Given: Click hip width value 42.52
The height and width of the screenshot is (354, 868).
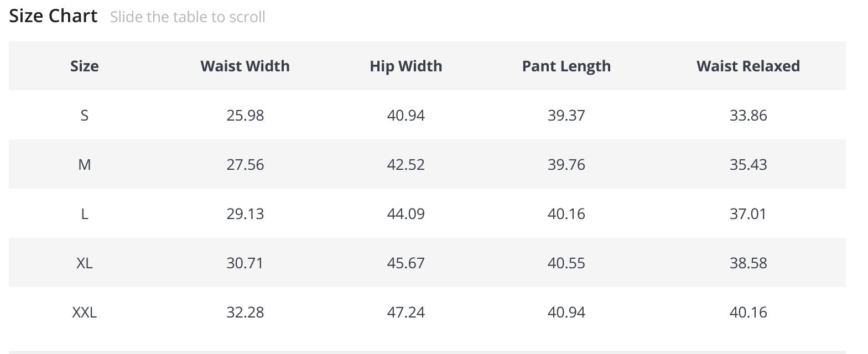Looking at the screenshot, I should click(406, 165).
